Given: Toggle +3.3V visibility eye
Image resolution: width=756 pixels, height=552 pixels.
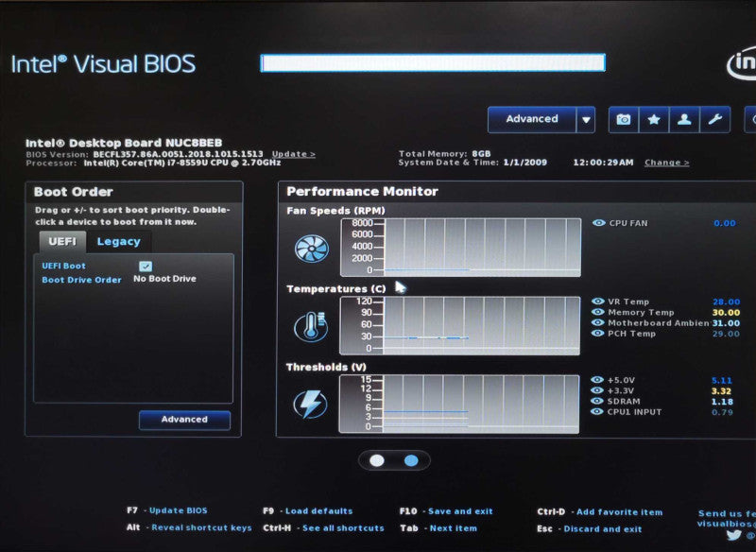Looking at the screenshot, I should 597,390.
